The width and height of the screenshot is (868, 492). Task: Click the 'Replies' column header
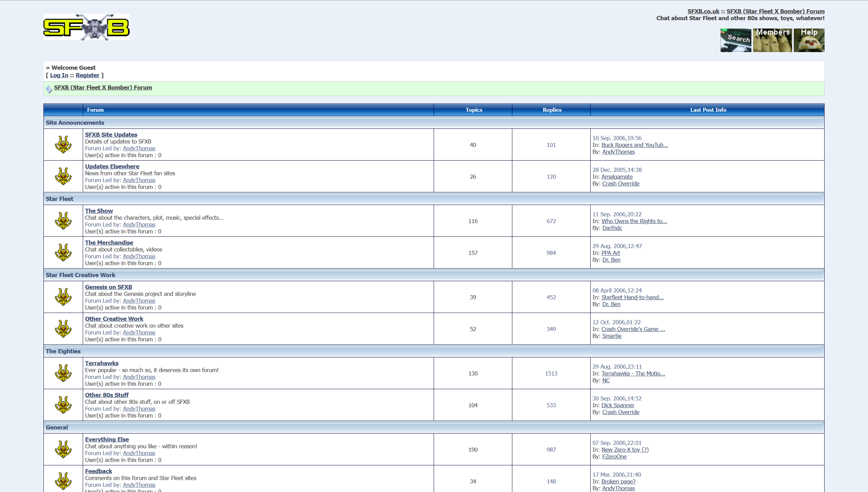[x=552, y=110]
